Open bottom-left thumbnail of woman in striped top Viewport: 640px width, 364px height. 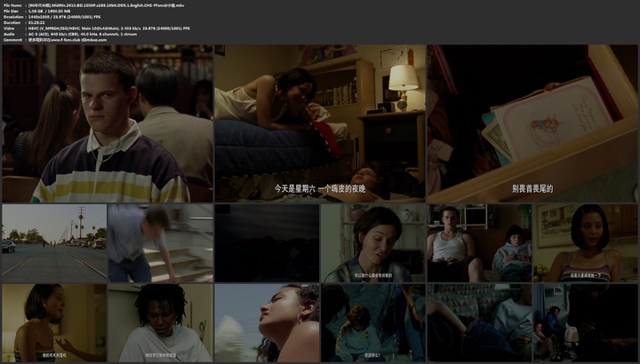(x=53, y=323)
